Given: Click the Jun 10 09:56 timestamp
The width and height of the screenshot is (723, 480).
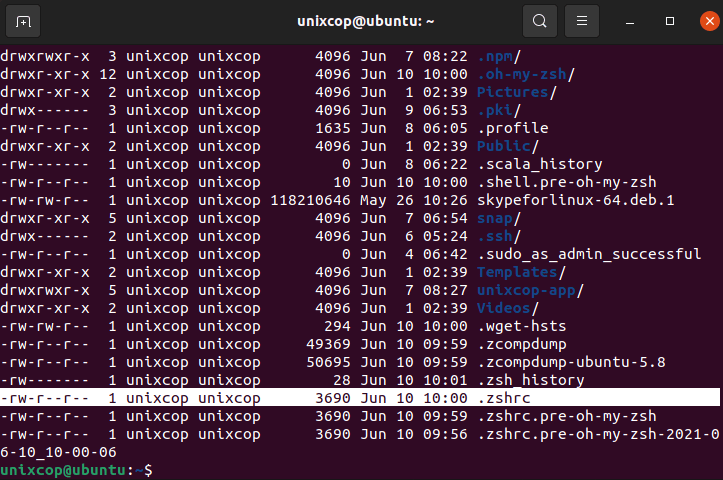Looking at the screenshot, I should coord(414,434).
